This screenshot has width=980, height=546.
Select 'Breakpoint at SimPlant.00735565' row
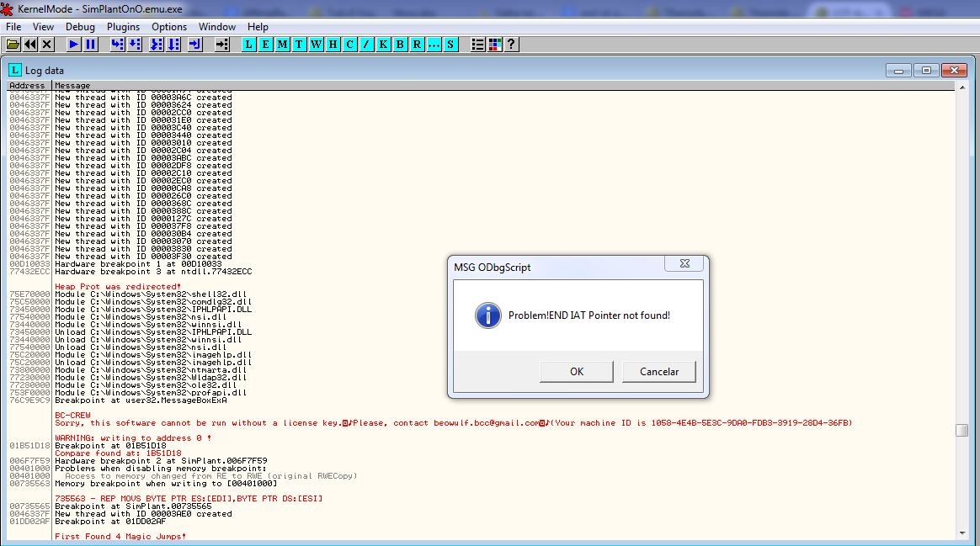(x=133, y=506)
